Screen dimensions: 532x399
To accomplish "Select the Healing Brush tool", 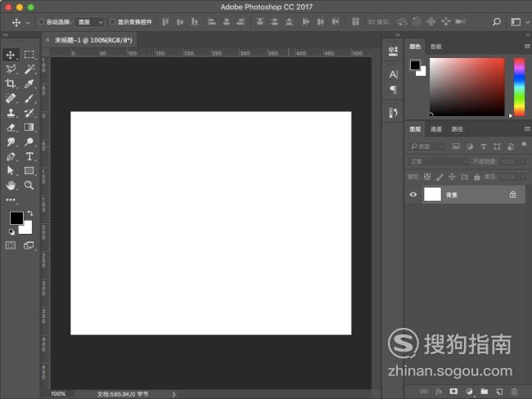I will (10, 98).
